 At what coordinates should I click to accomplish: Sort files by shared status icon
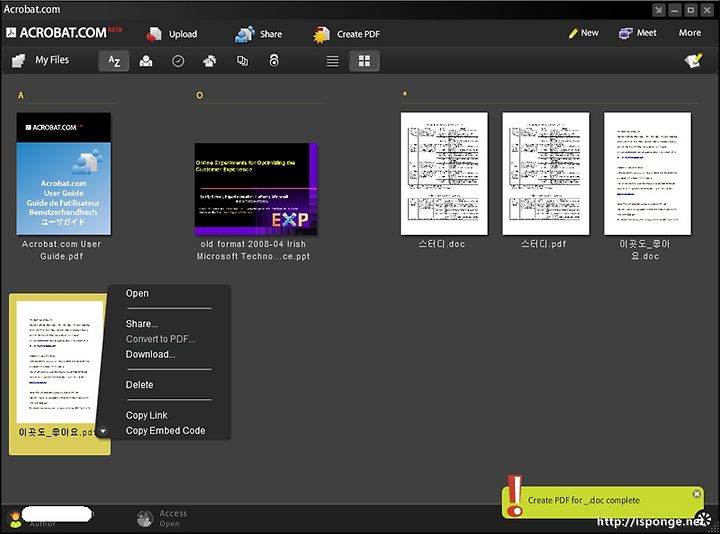[x=210, y=61]
